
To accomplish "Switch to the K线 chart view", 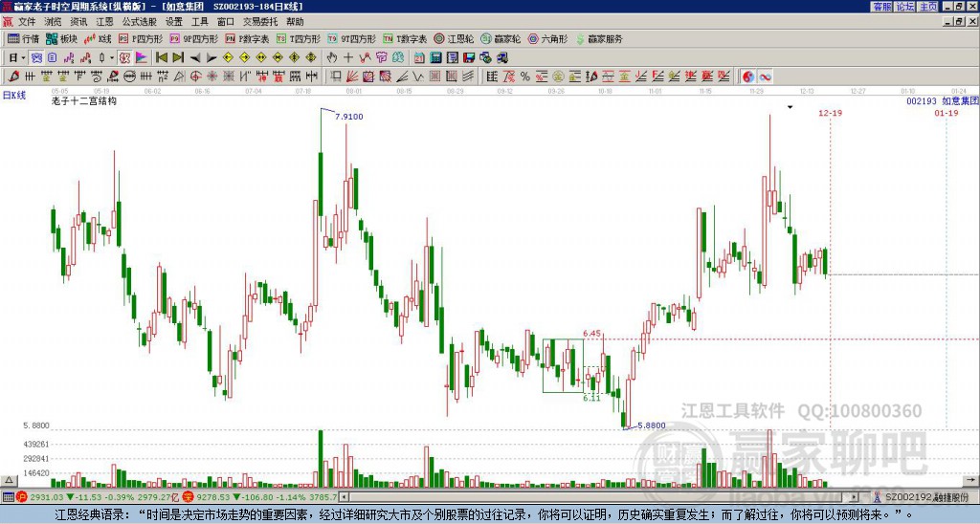I will pyautogui.click(x=98, y=38).
